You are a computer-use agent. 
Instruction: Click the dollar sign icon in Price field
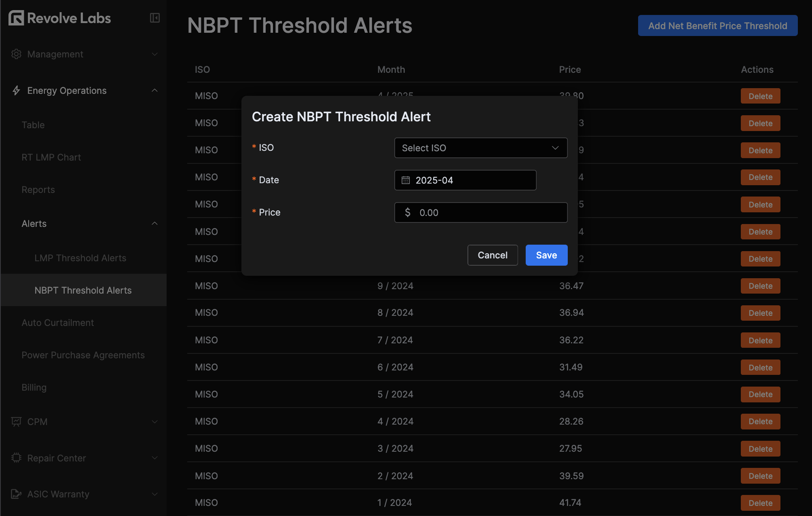407,212
